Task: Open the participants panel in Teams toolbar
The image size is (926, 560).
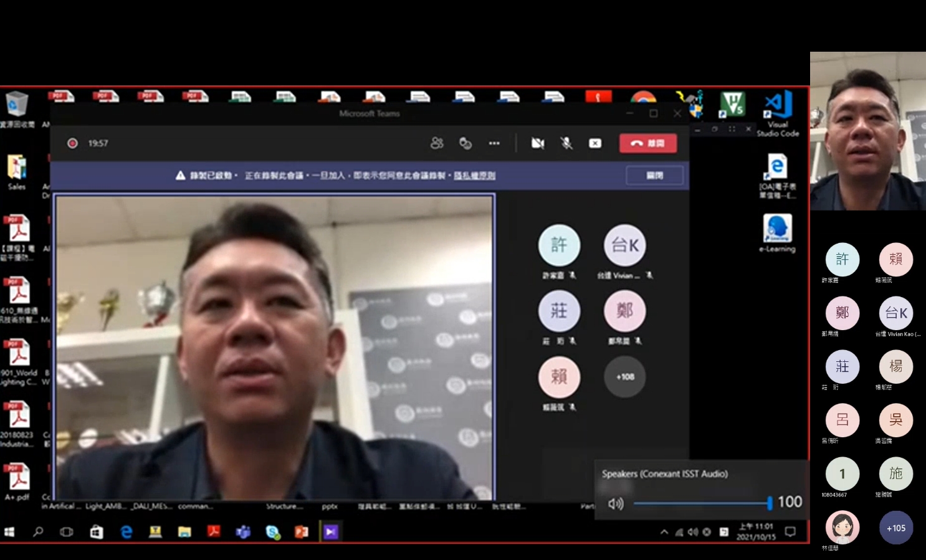Action: (437, 143)
